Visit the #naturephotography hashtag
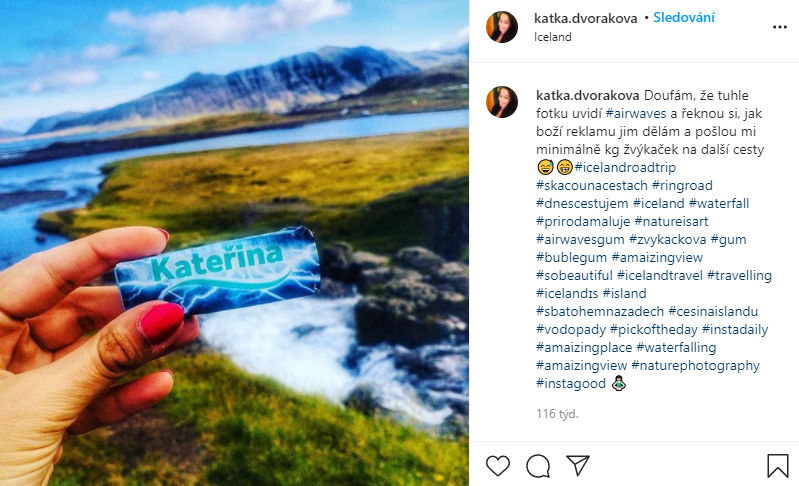 click(696, 365)
